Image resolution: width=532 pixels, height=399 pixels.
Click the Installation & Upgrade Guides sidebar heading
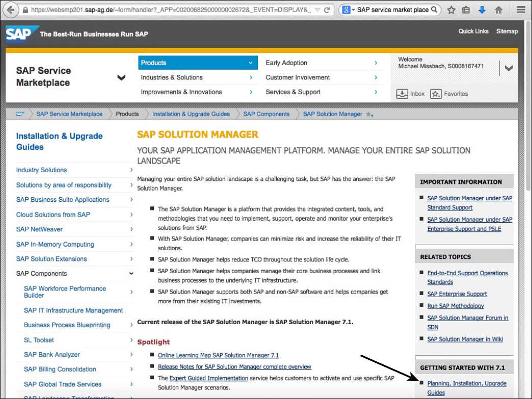[60, 141]
